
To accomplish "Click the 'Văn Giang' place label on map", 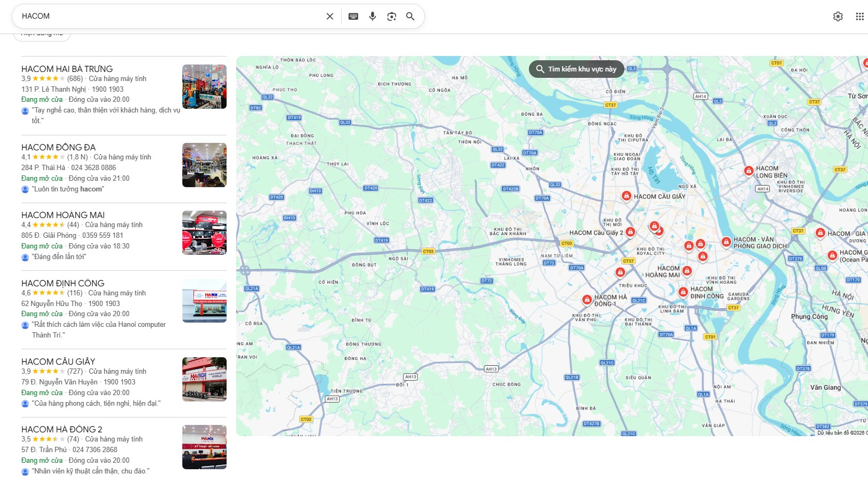I will [x=825, y=387].
